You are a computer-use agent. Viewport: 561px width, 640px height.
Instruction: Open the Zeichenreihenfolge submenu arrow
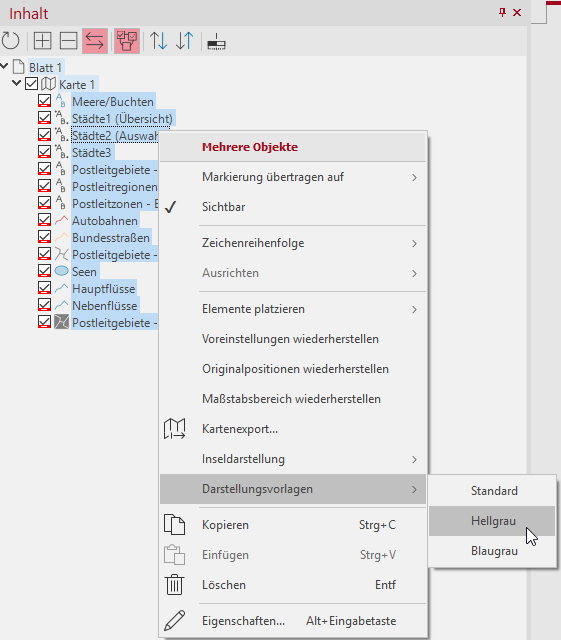[x=414, y=244]
